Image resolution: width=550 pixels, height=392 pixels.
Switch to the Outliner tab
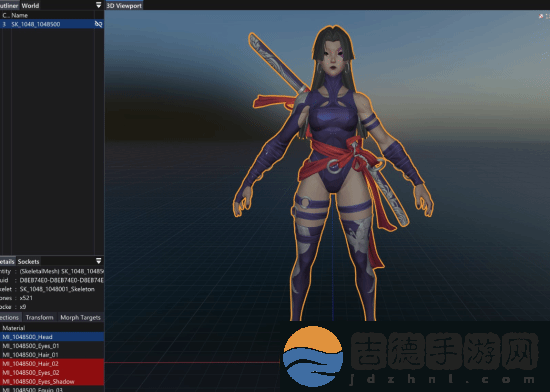point(9,5)
